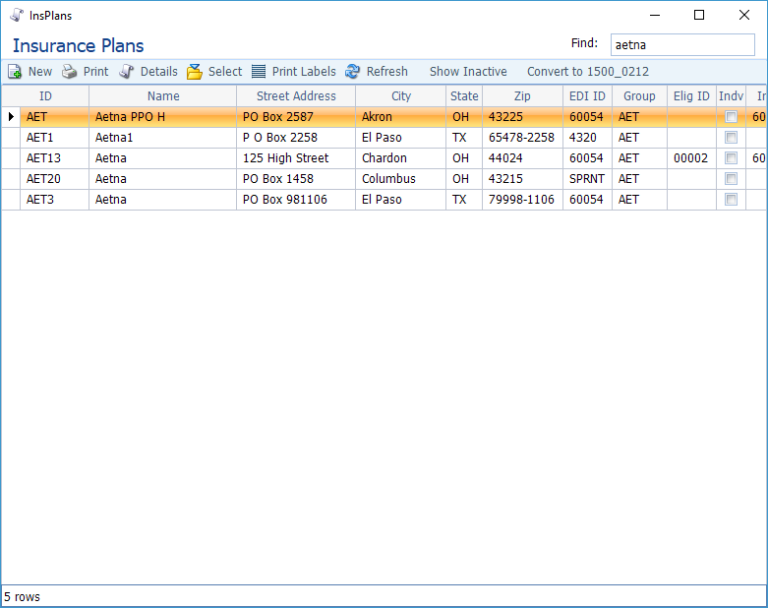
Task: Click the PO Box 2587 address cell
Action: [296, 117]
